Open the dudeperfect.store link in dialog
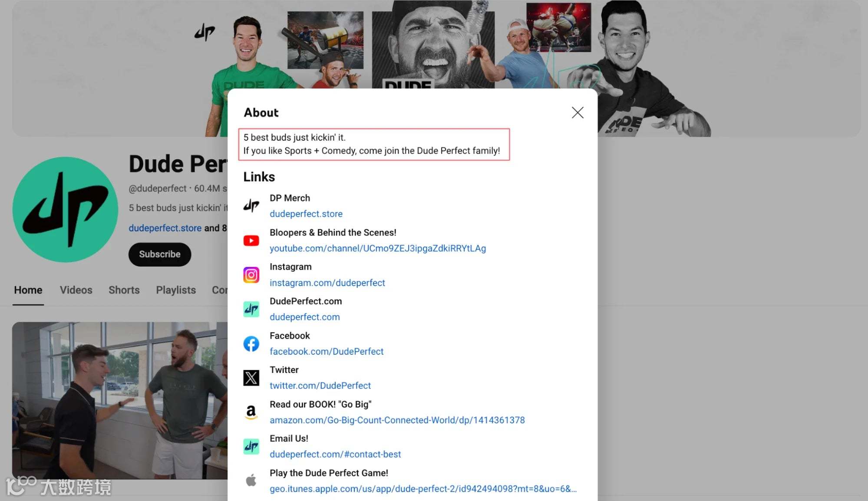 coord(306,214)
